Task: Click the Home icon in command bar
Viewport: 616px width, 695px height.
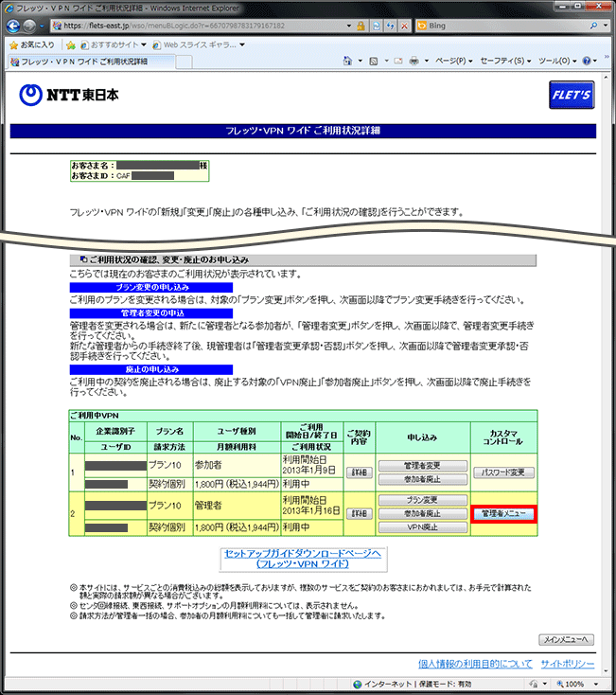Action: point(347,61)
